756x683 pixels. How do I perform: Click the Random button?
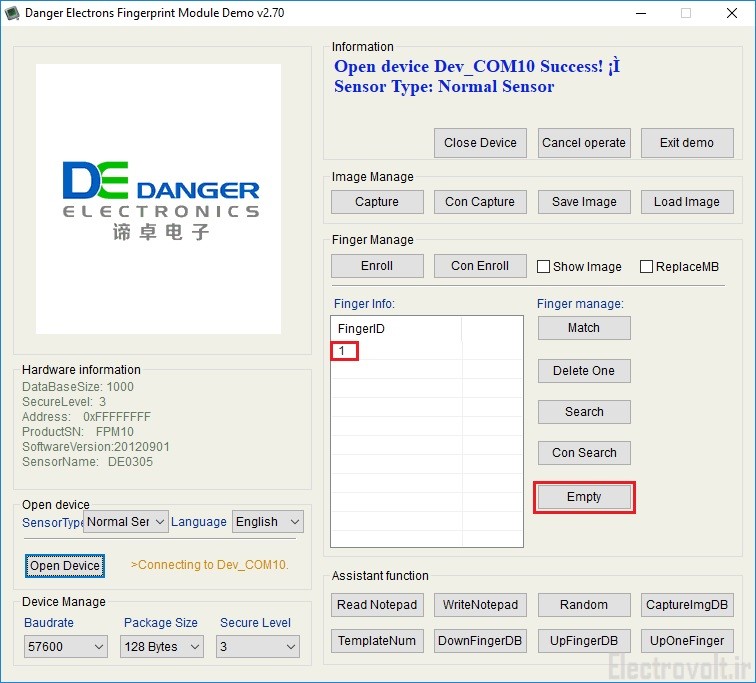coord(584,604)
